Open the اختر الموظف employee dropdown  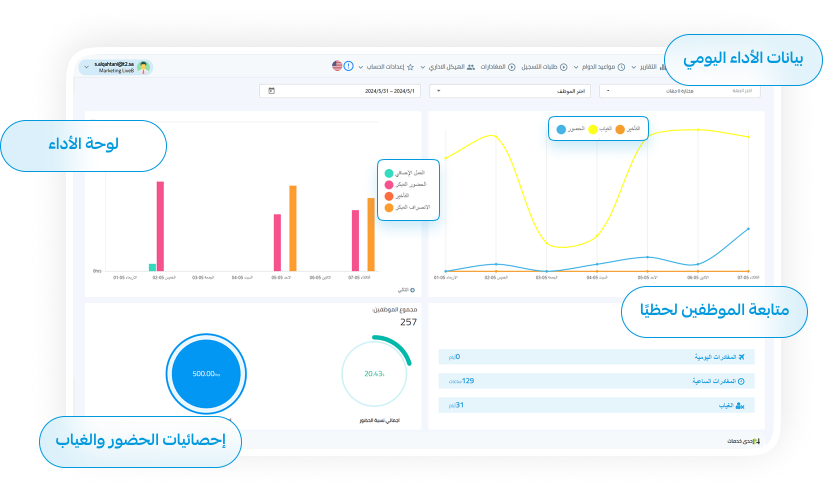coord(510,91)
